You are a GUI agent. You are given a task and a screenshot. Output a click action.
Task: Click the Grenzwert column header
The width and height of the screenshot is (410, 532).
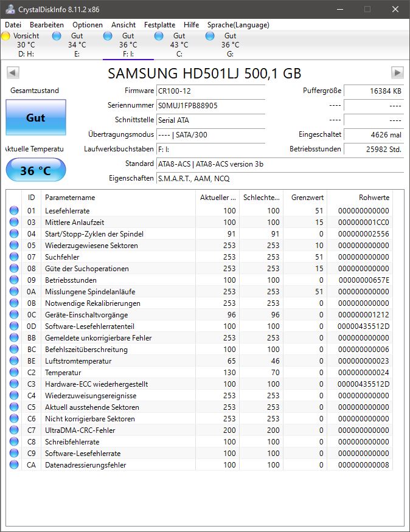[x=305, y=198]
